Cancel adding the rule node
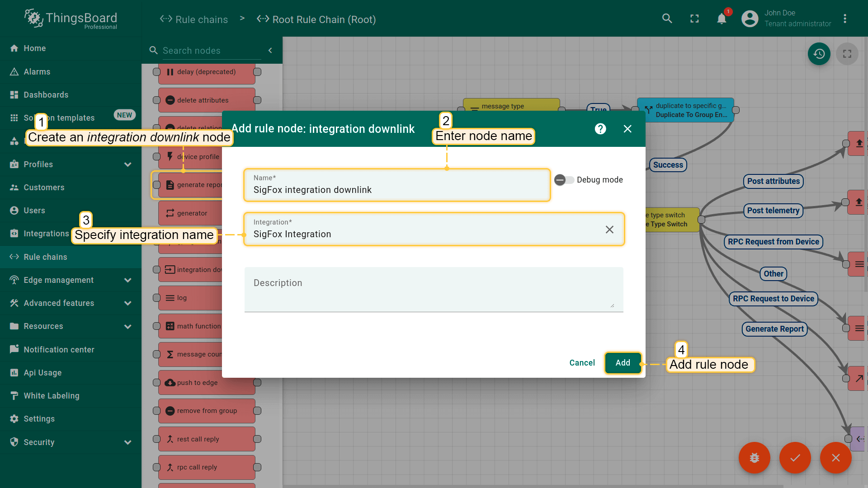Image resolution: width=868 pixels, height=488 pixels. point(582,363)
